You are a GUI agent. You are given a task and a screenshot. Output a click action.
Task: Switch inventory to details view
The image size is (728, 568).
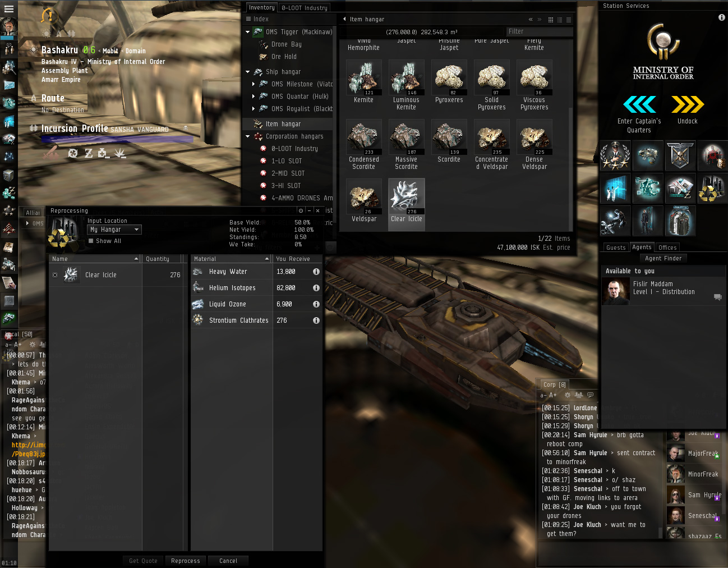(x=560, y=20)
